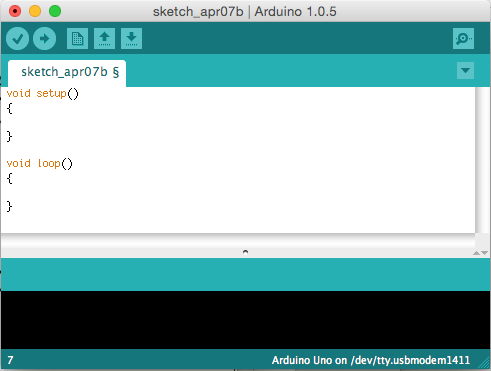Click the divider handle dot above console
The image size is (491, 371).
coord(245,252)
